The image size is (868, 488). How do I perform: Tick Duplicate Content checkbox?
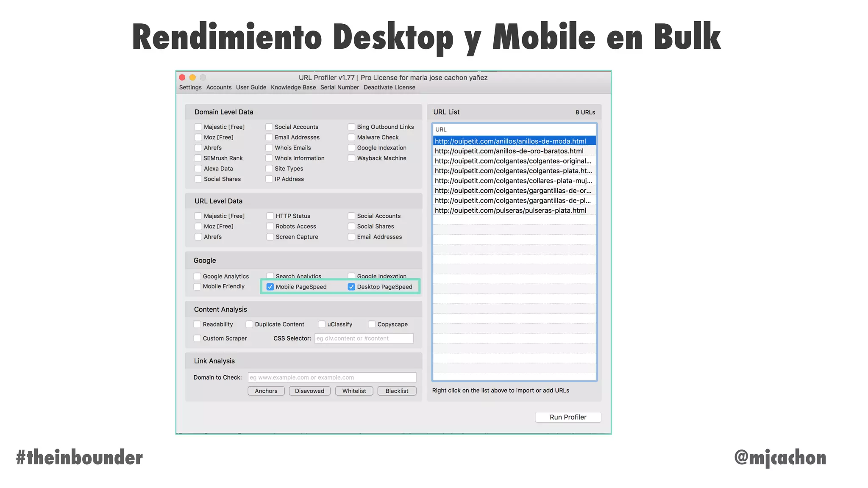click(249, 324)
